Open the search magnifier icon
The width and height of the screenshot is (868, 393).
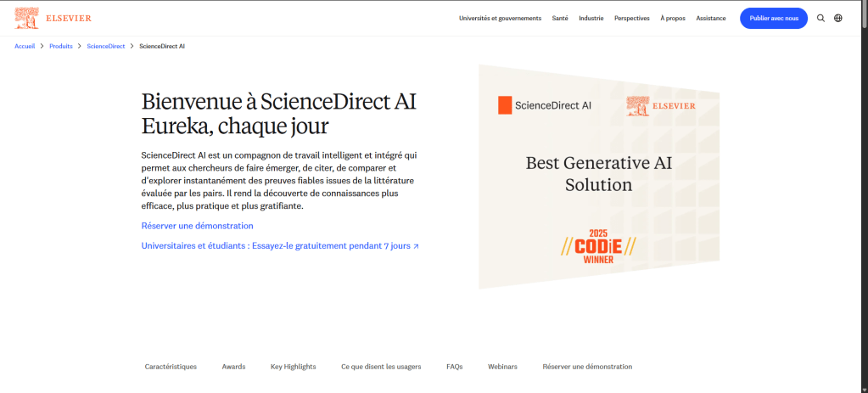pos(820,18)
